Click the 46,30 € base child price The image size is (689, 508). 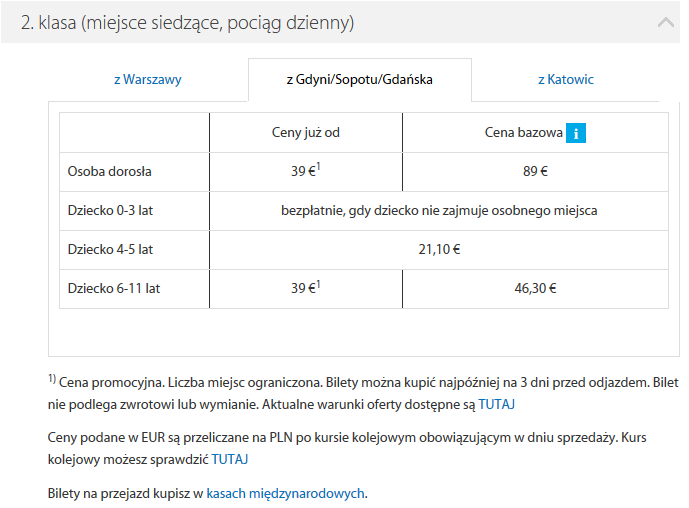pos(535,289)
